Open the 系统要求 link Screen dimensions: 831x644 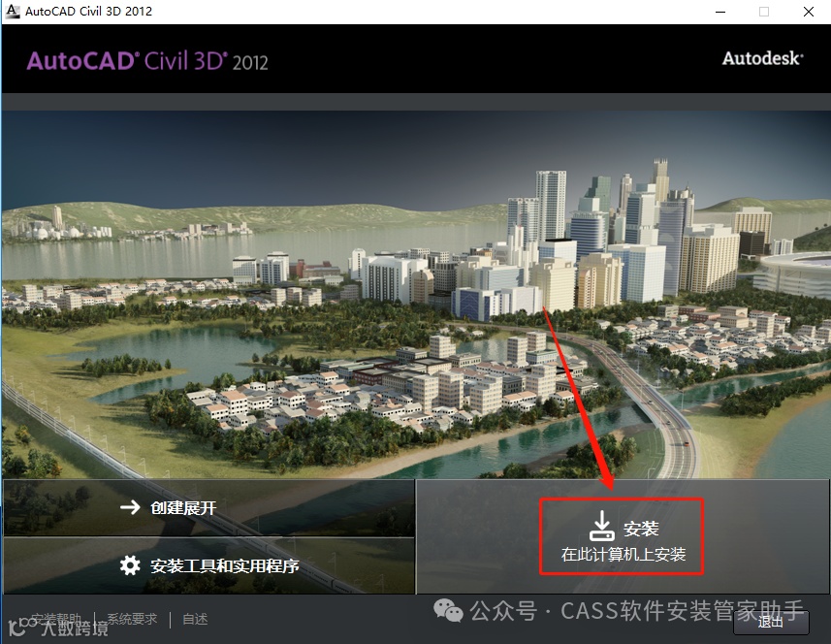pyautogui.click(x=132, y=619)
